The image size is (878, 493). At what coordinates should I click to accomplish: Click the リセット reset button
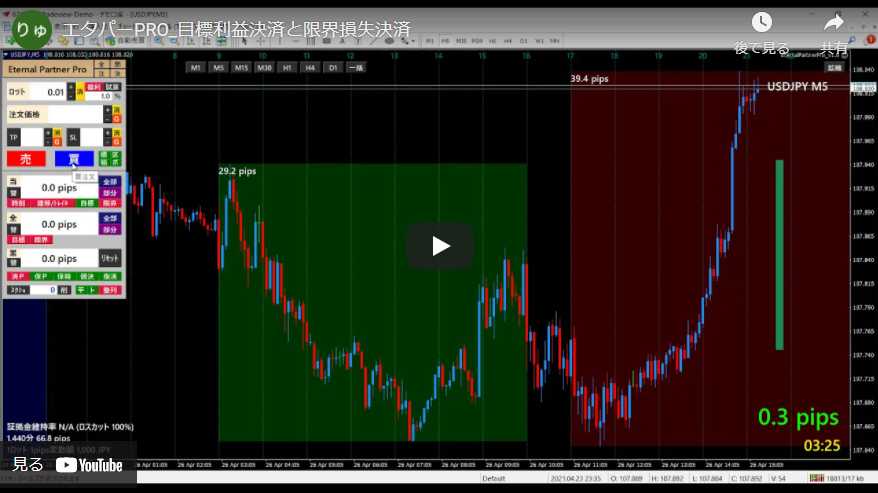click(x=110, y=258)
